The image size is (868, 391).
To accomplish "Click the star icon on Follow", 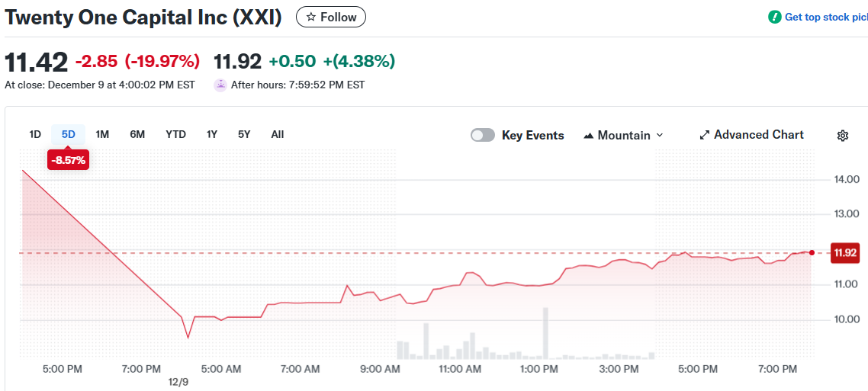I will 310,17.
